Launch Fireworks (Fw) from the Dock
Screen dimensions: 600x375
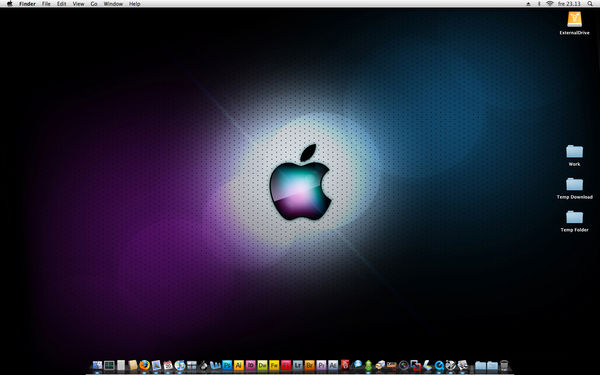click(x=274, y=365)
